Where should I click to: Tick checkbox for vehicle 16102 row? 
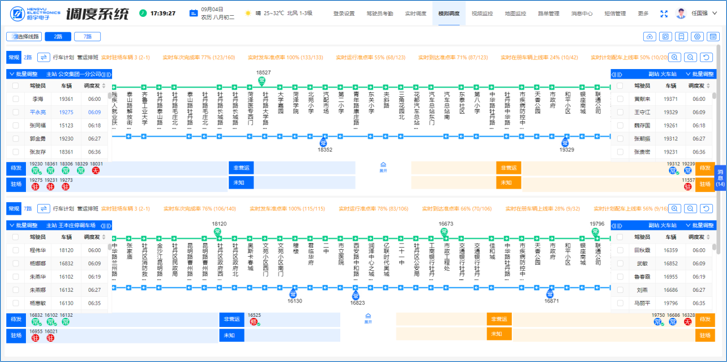pos(15,277)
